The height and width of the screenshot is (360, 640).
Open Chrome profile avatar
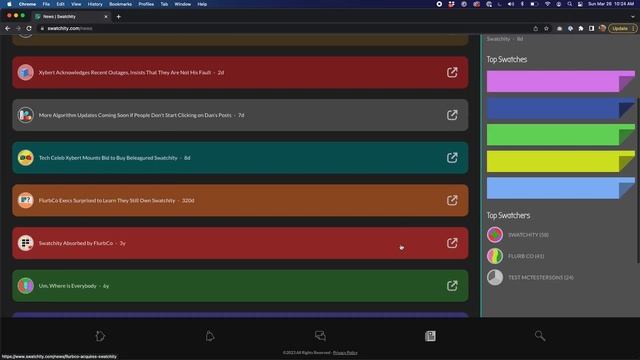click(x=602, y=29)
